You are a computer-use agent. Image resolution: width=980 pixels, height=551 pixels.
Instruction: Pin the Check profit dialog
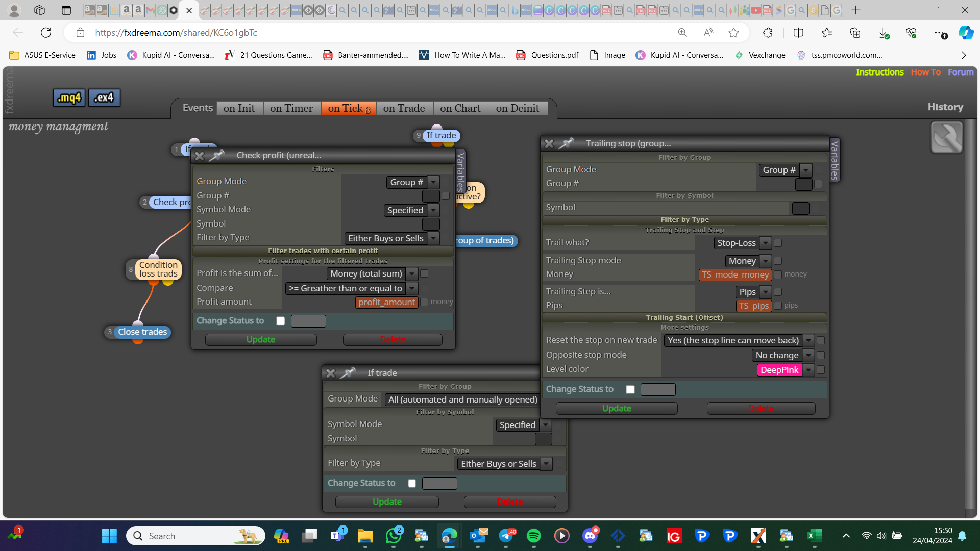point(217,155)
